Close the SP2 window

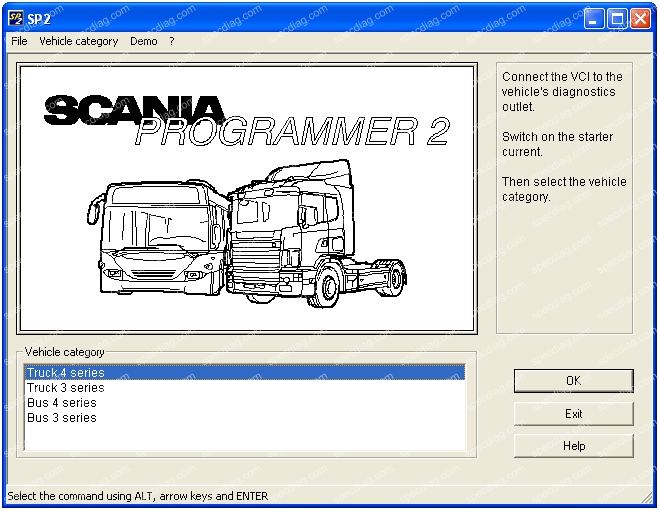pos(640,18)
